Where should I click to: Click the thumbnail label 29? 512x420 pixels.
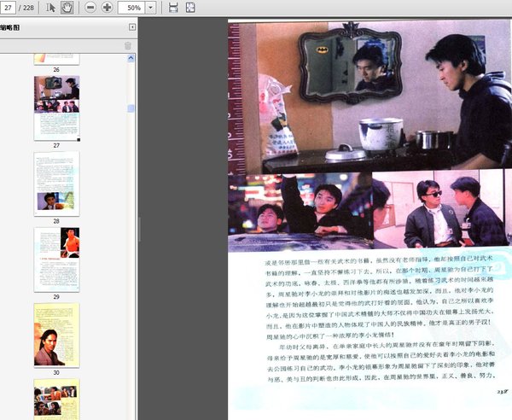click(x=56, y=297)
